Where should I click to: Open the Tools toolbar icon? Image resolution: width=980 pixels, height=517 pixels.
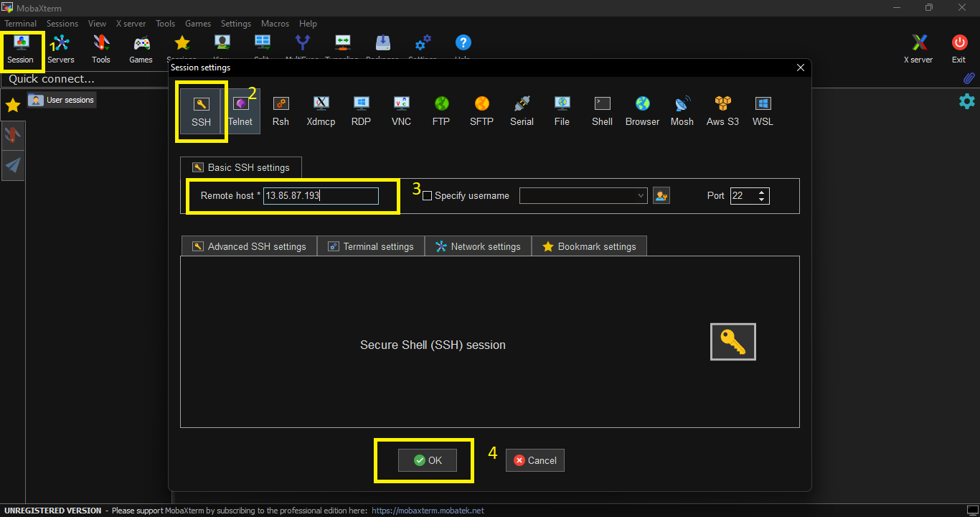pos(101,49)
